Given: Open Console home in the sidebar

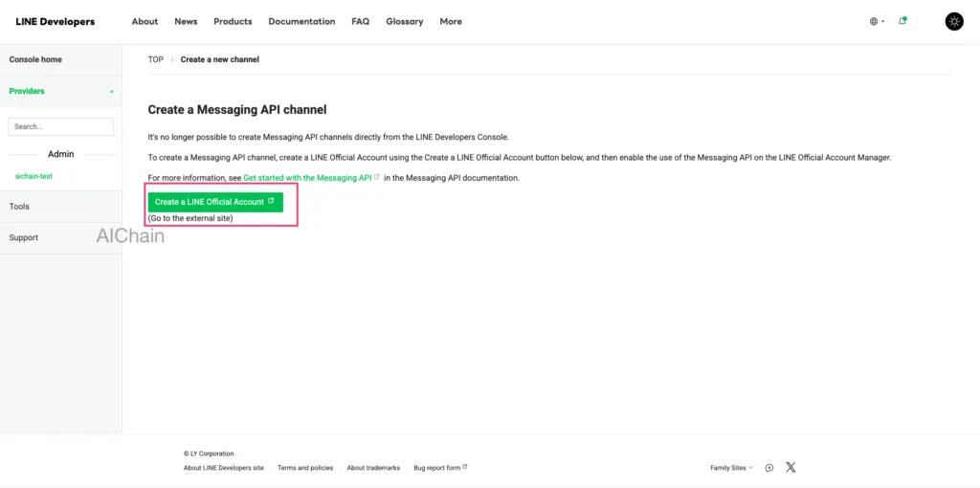Looking at the screenshot, I should pos(35,59).
